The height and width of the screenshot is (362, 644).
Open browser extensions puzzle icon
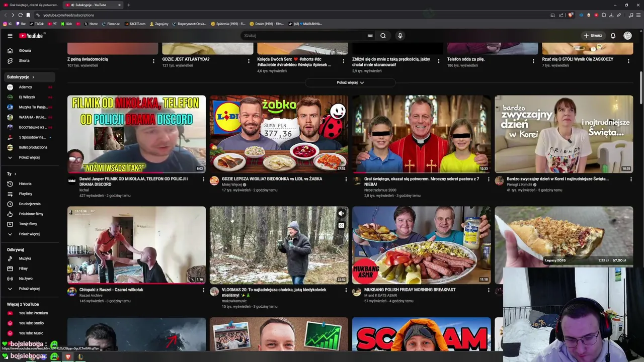(x=604, y=15)
